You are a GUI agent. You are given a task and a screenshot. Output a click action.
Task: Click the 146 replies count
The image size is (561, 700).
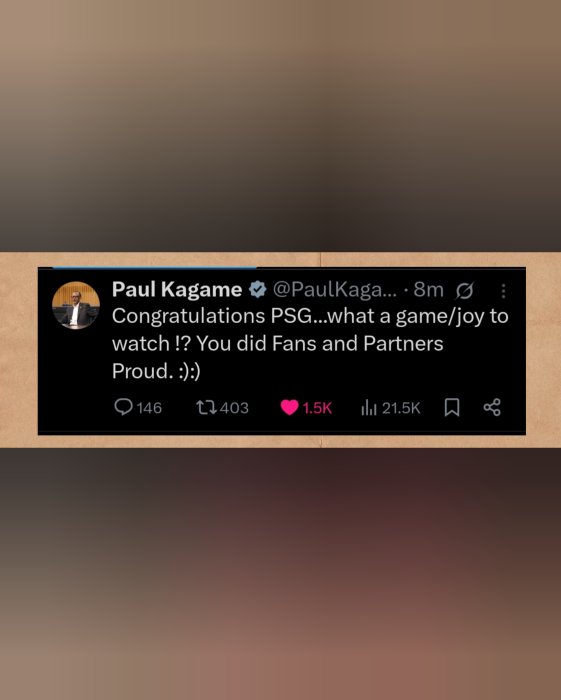(x=149, y=408)
